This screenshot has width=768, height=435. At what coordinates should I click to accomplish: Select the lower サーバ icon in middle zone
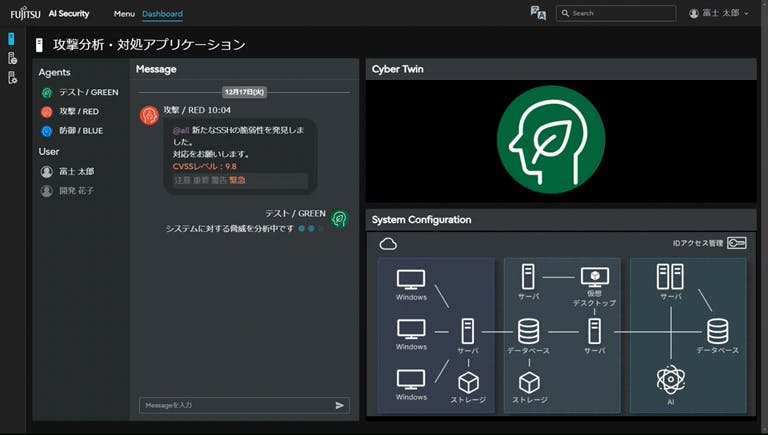(595, 331)
